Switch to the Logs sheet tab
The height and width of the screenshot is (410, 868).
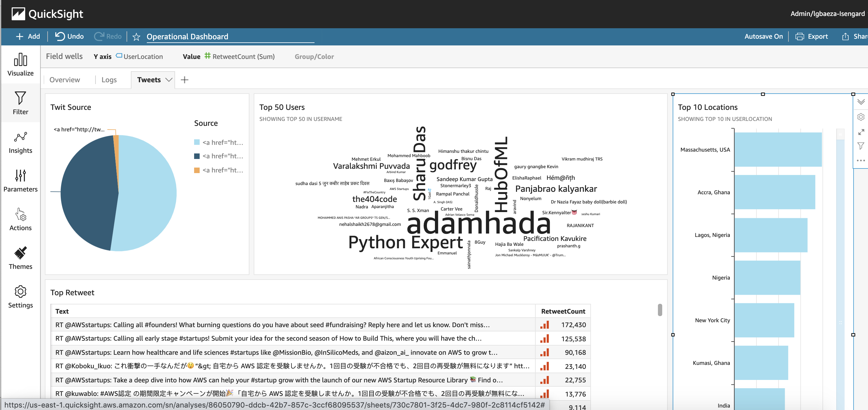(109, 80)
